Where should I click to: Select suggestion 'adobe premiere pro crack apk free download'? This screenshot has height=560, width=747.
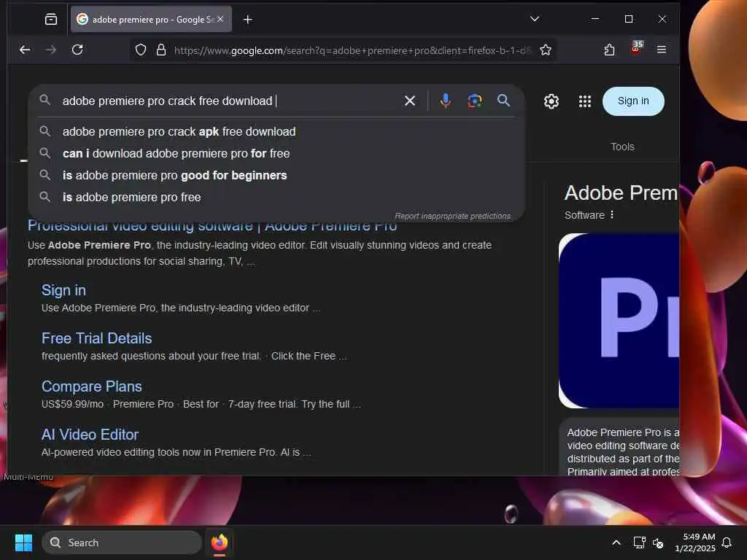pos(276,131)
